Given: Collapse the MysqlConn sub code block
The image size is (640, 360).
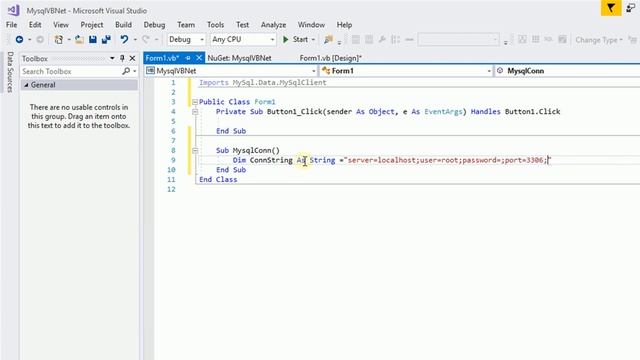Looking at the screenshot, I should [195, 151].
